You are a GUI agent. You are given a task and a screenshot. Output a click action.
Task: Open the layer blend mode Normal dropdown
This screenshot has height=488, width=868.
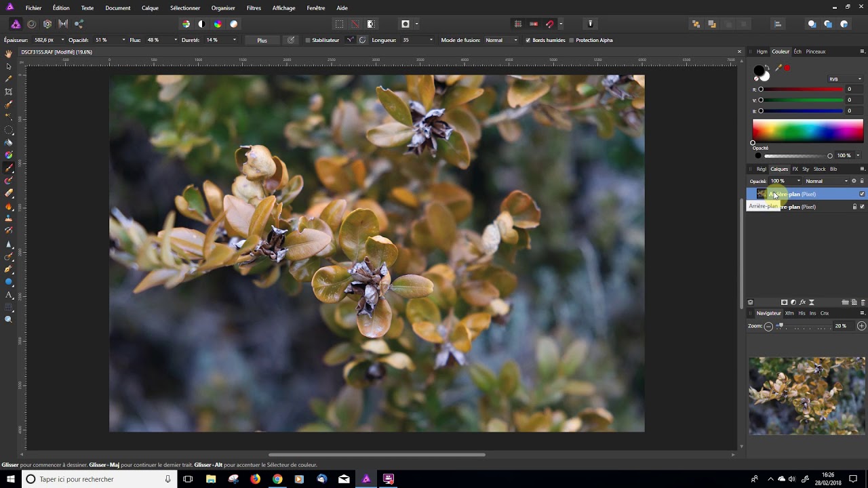827,181
